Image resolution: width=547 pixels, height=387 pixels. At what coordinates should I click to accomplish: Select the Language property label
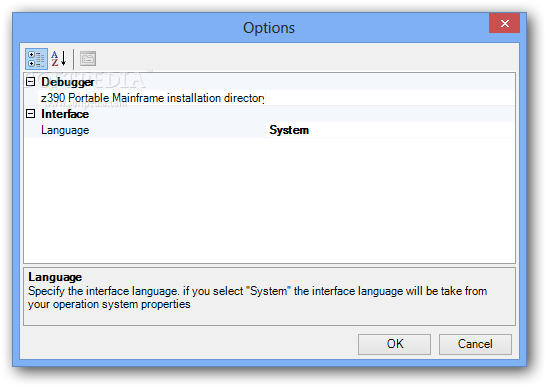click(65, 130)
